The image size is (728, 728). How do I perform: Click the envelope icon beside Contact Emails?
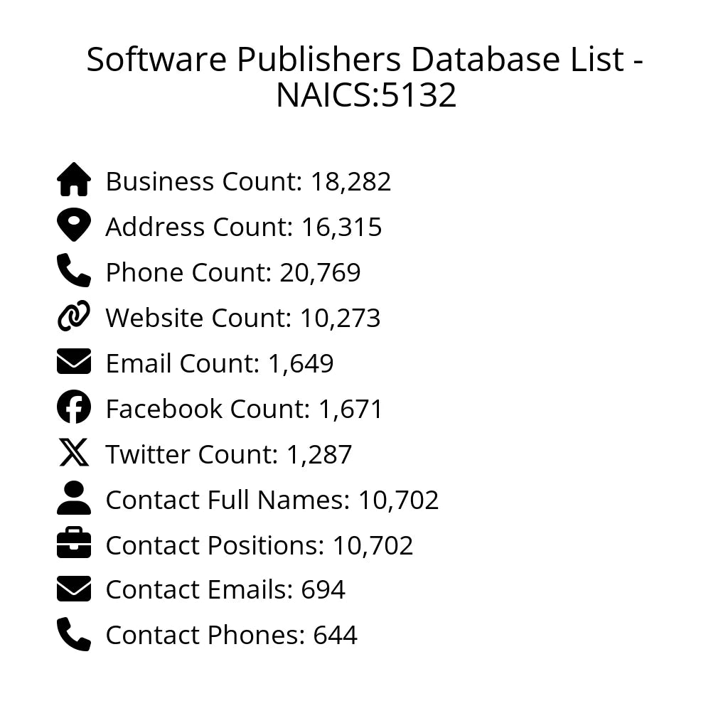pyautogui.click(x=74, y=589)
